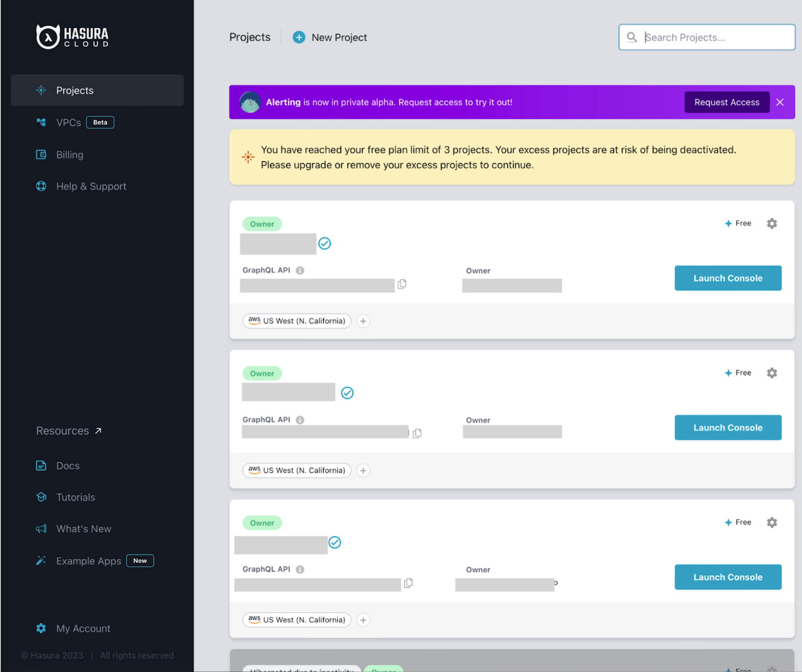Viewport: 802px width, 672px height.
Task: Click the Tutorials graduation cap icon
Action: (41, 497)
